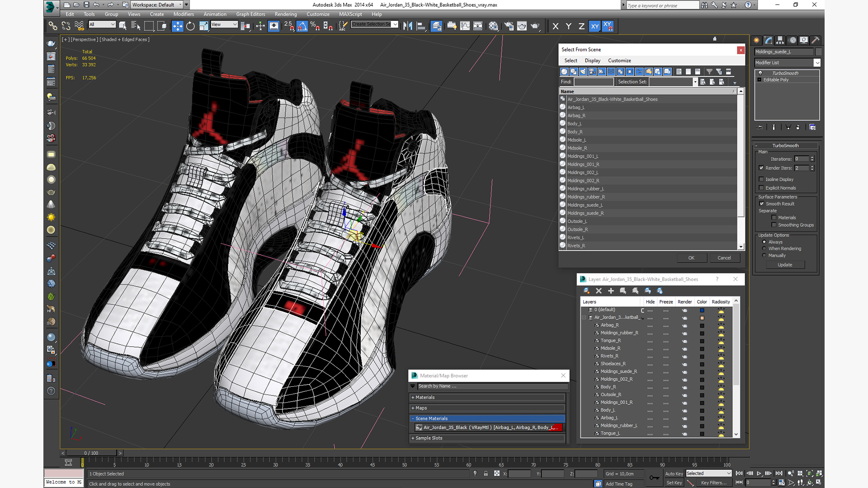Click color swatch of Air_Jordan layer row
Image resolution: width=868 pixels, height=488 pixels.
point(702,318)
